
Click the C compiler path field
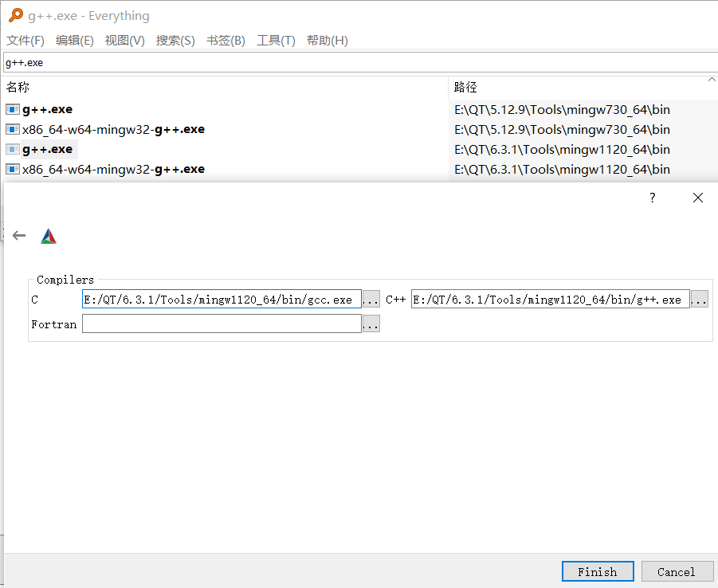[222, 299]
